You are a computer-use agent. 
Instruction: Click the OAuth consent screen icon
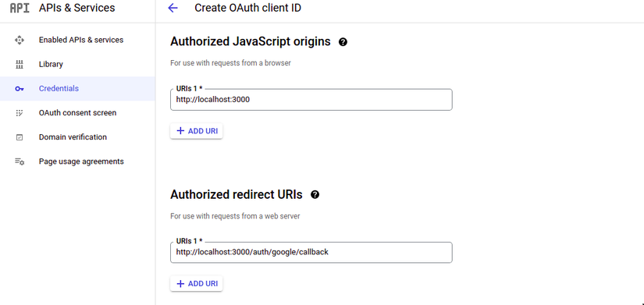pyautogui.click(x=20, y=113)
